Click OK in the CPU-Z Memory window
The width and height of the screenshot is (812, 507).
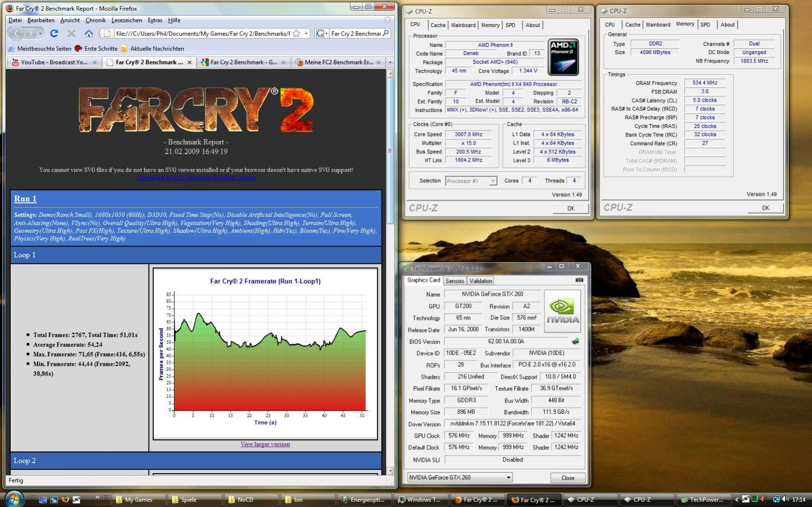[766, 208]
